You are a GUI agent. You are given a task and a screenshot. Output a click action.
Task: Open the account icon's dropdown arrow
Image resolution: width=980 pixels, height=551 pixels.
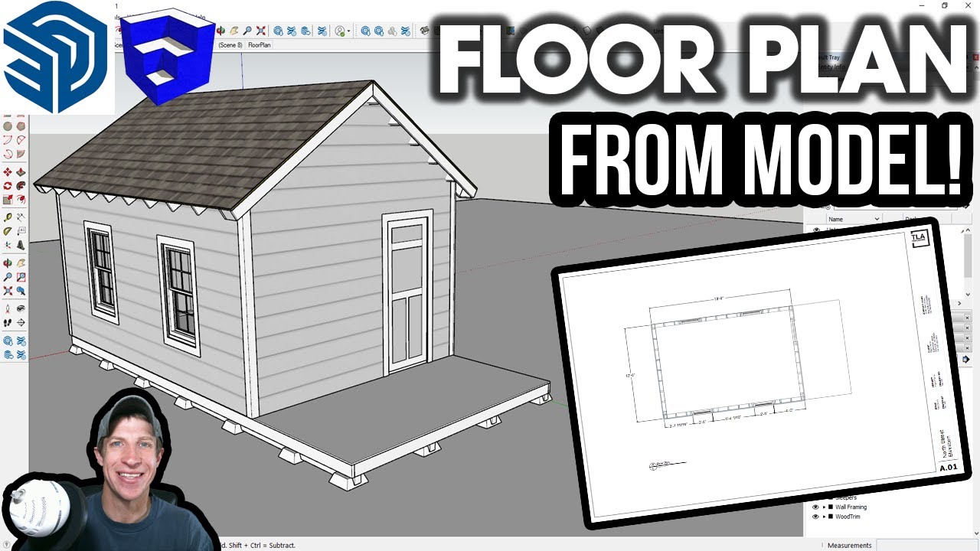click(x=348, y=31)
